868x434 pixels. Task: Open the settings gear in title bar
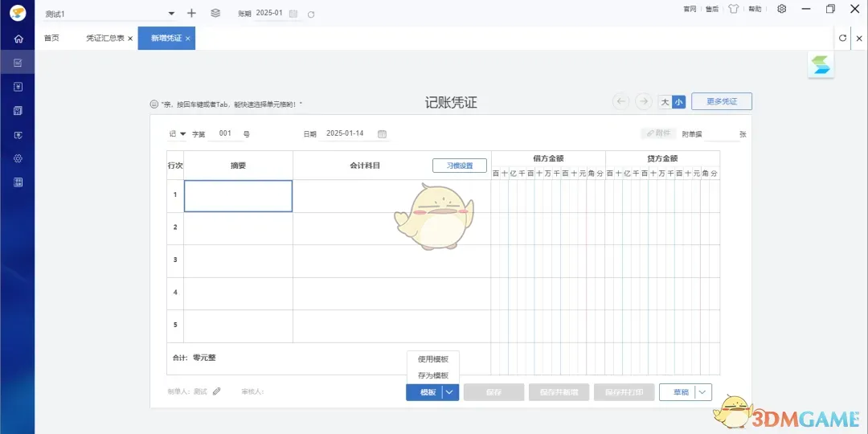pos(782,9)
